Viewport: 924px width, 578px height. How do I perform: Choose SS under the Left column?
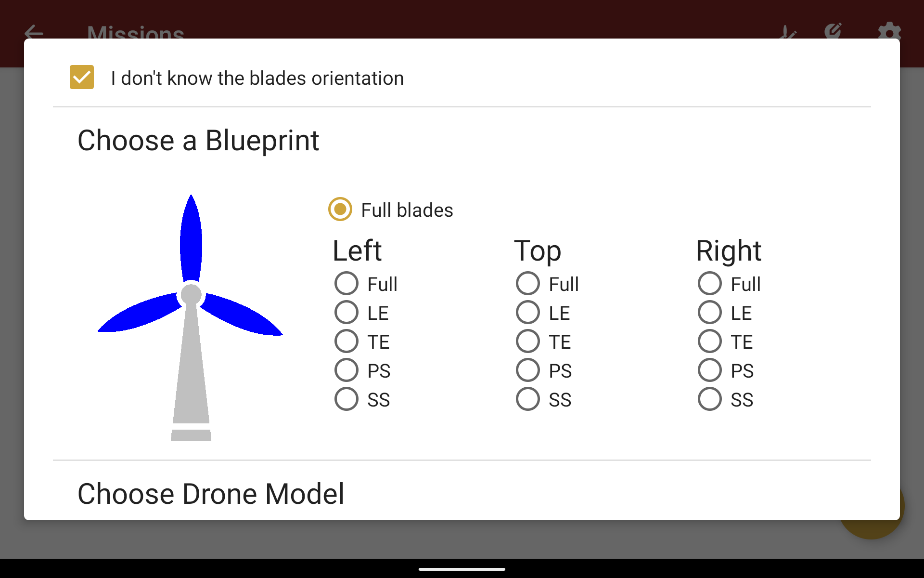click(346, 399)
